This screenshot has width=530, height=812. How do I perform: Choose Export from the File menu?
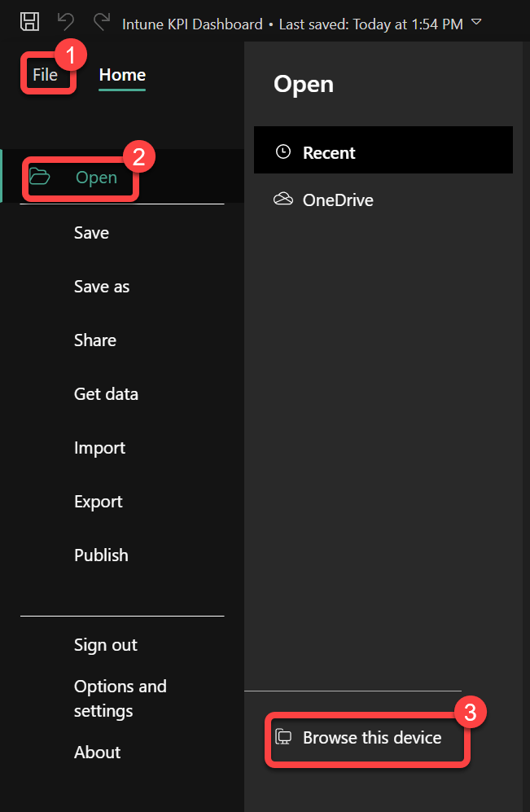(99, 502)
